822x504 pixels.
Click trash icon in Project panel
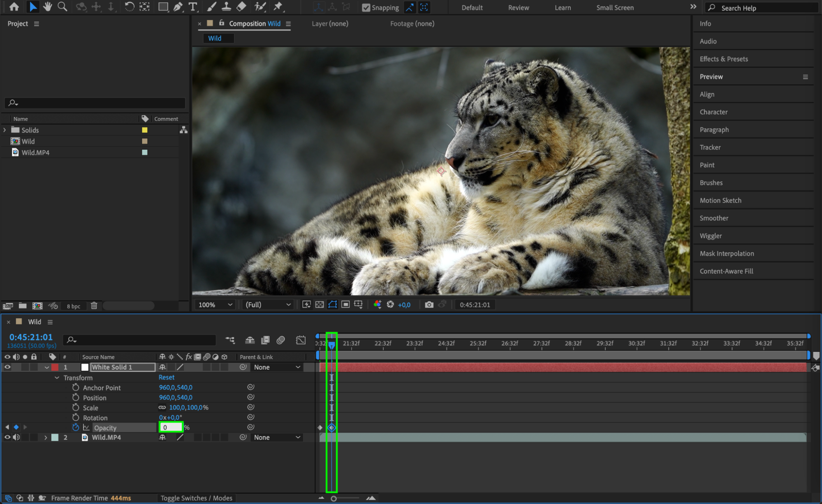[x=94, y=305]
